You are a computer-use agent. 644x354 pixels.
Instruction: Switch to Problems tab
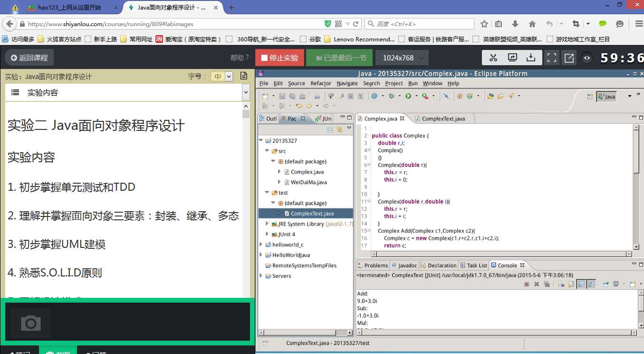pyautogui.click(x=373, y=265)
